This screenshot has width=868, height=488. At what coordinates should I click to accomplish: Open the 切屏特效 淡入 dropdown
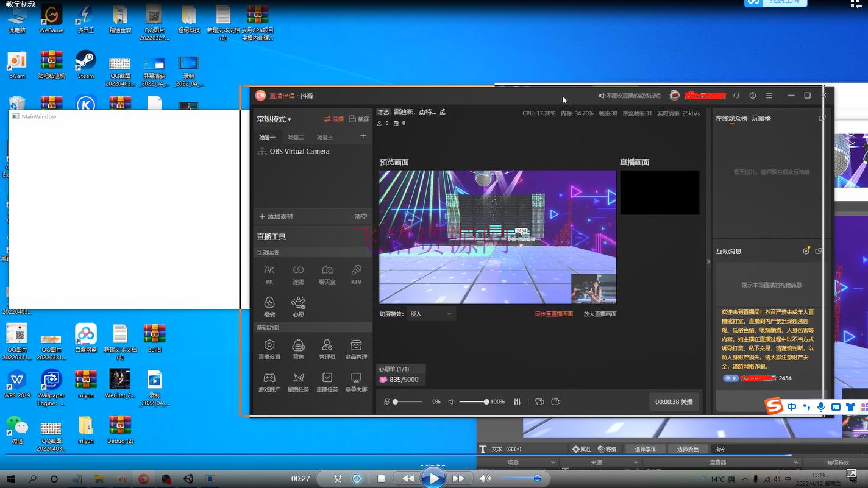pos(431,314)
